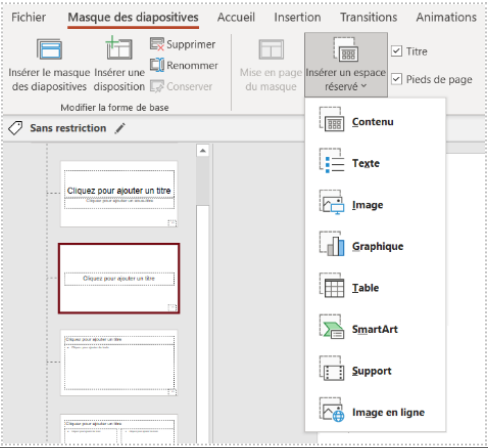Select the red-highlighted title-only layout thumbnail
The height and width of the screenshot is (448, 488).
click(x=119, y=278)
